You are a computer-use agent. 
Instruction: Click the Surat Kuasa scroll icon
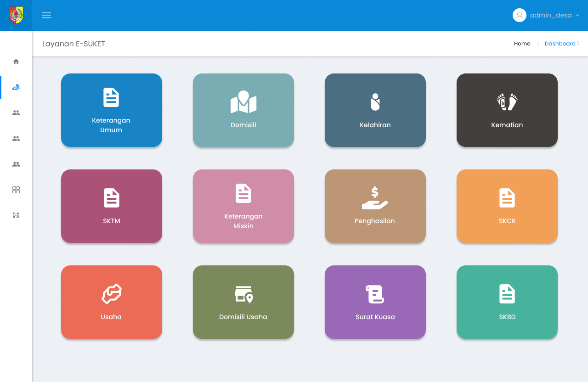pyautogui.click(x=375, y=294)
